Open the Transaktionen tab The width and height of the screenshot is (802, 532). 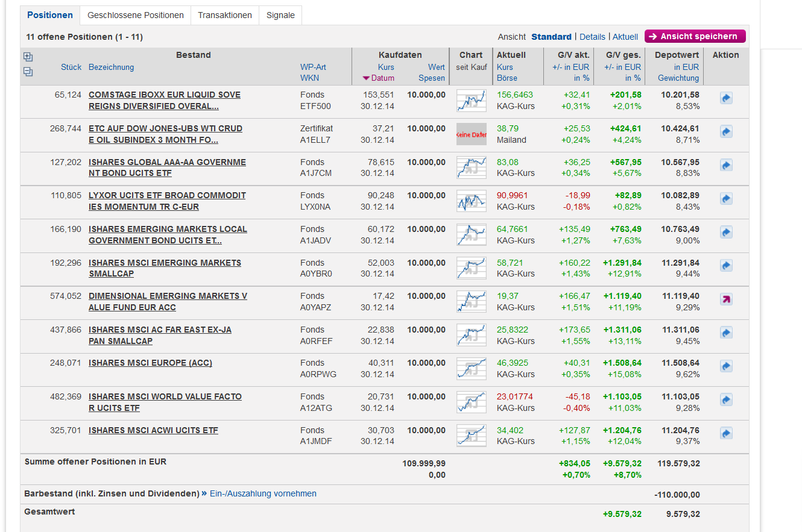225,15
